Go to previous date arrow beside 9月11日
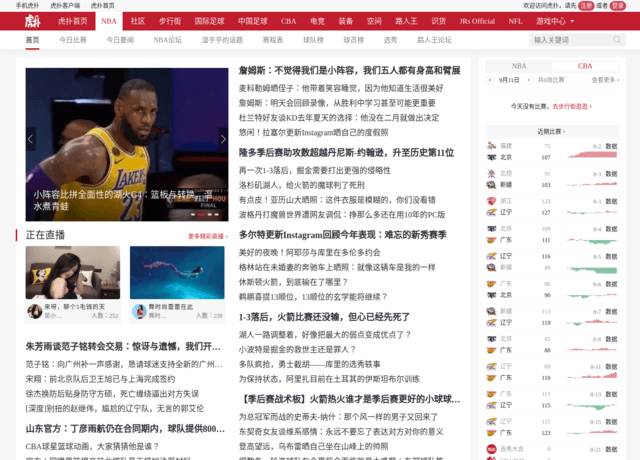Screen dimensions: 640x460 tap(490, 80)
